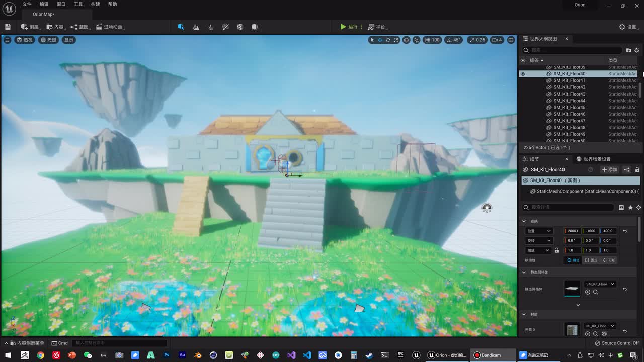Open the Perspective (透视) viewport button
The image size is (644, 362).
(x=25, y=40)
